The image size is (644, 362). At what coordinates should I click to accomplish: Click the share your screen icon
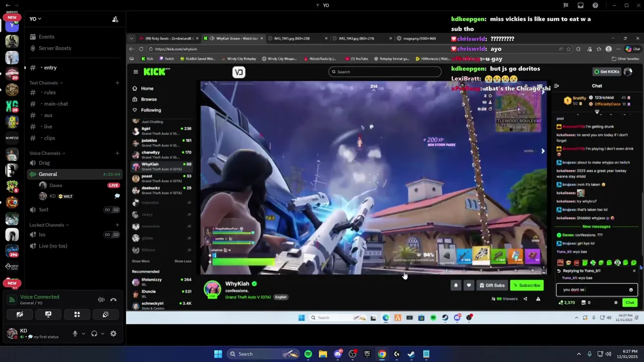[48, 315]
